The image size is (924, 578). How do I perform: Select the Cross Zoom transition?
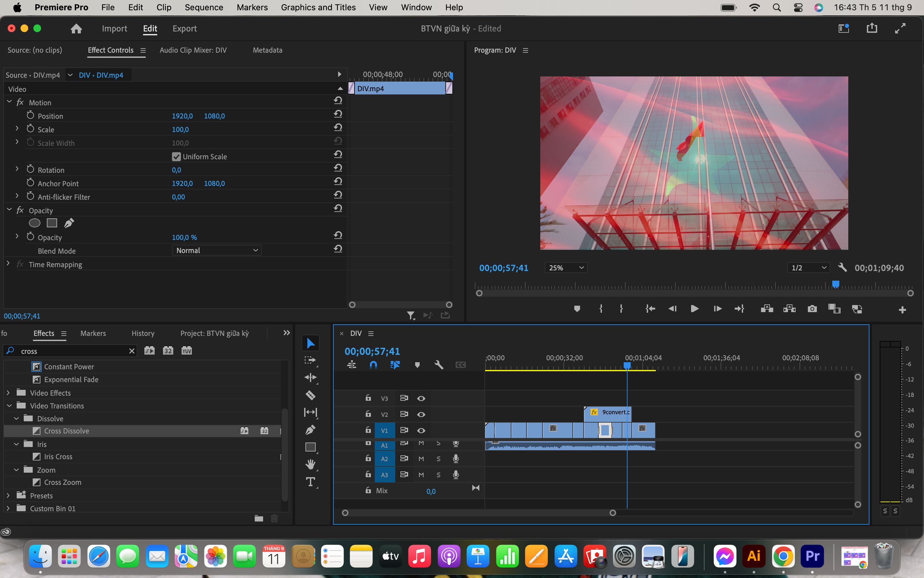click(63, 482)
